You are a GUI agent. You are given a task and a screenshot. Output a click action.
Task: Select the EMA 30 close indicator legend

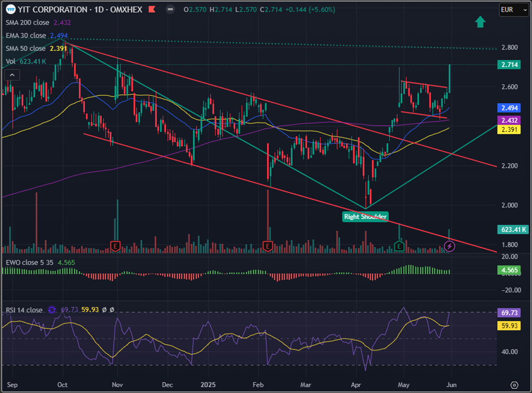tap(25, 35)
